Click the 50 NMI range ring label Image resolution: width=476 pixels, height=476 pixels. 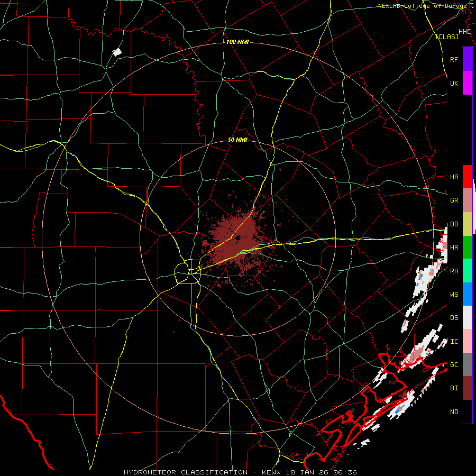point(237,140)
